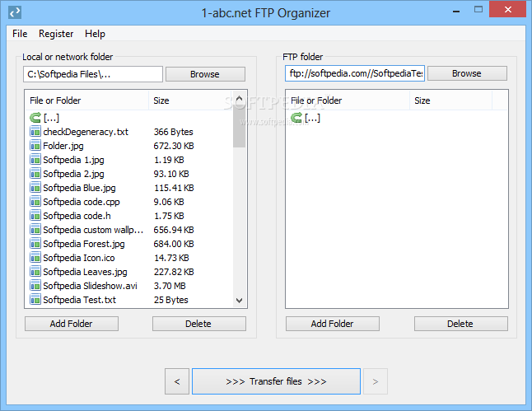
Task: Click the file icon beside Softpedia Slideshow.avi
Action: [x=35, y=286]
